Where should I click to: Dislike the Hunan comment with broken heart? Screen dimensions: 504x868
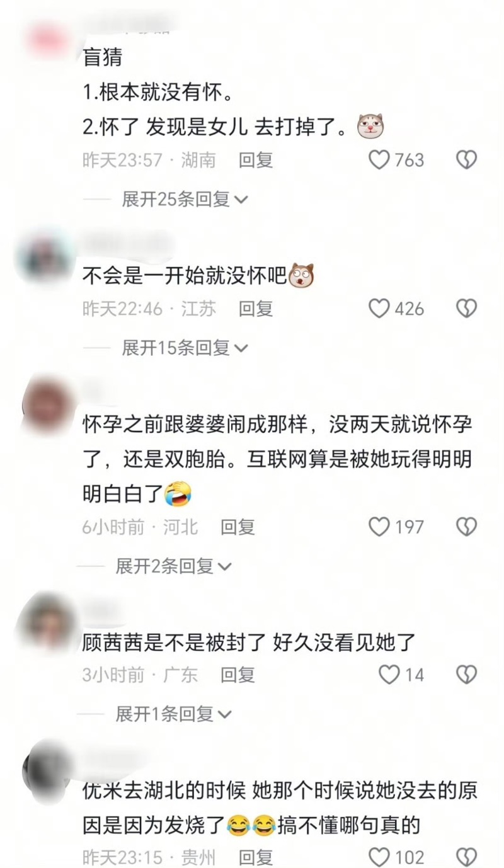pyautogui.click(x=466, y=160)
